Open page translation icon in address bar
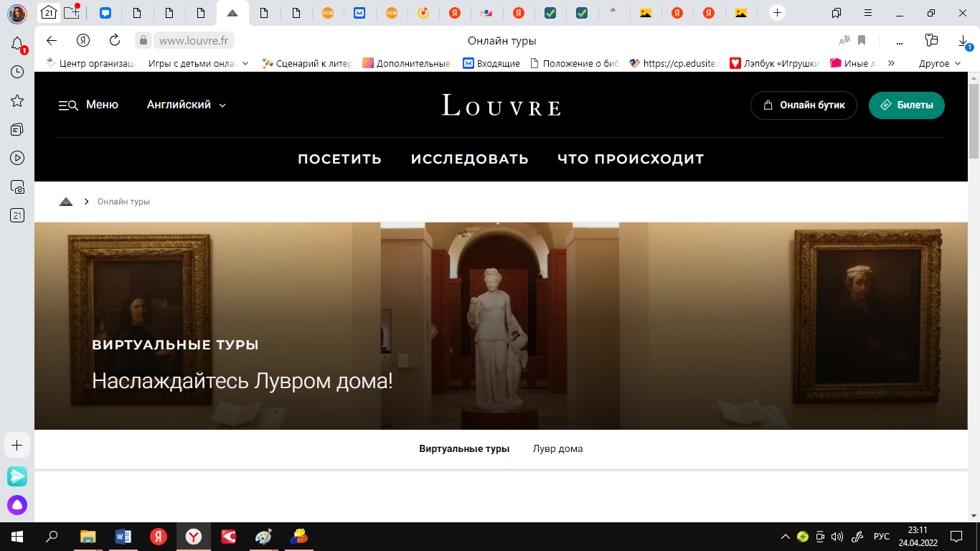The height and width of the screenshot is (551, 980). [845, 40]
